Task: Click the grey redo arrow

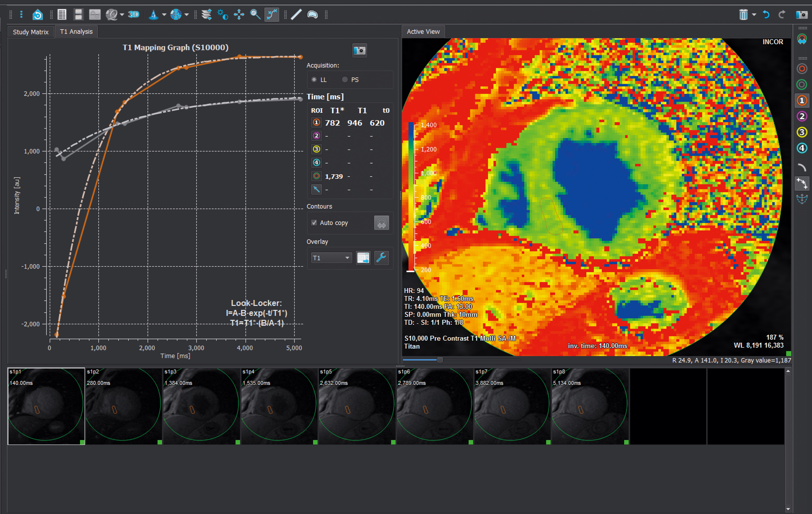Action: (x=782, y=14)
